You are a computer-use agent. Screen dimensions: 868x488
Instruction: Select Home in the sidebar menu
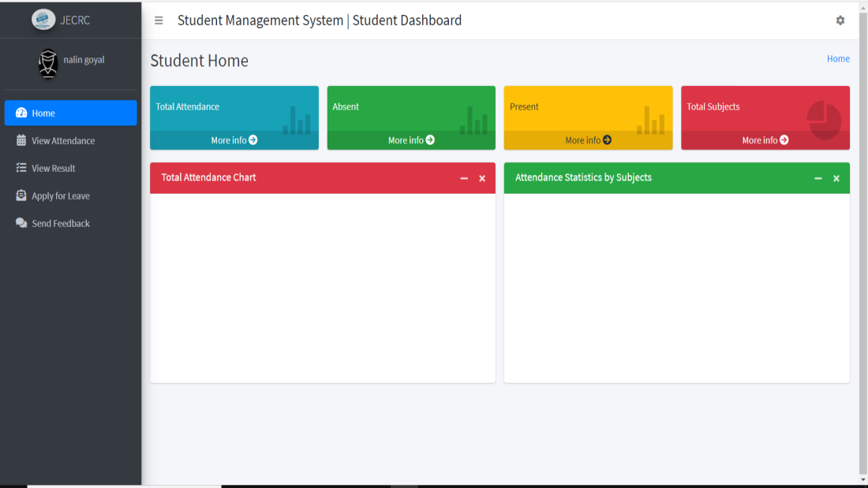pyautogui.click(x=70, y=113)
